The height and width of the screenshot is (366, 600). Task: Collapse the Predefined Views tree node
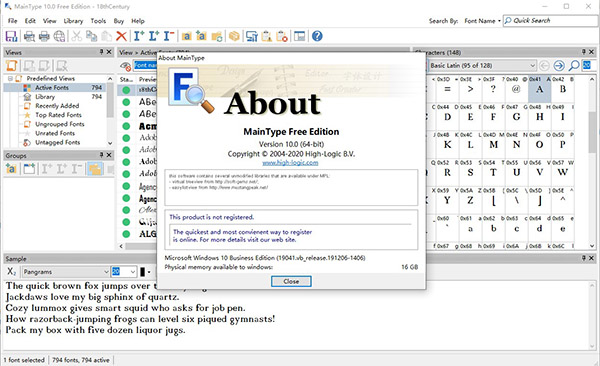[10, 78]
